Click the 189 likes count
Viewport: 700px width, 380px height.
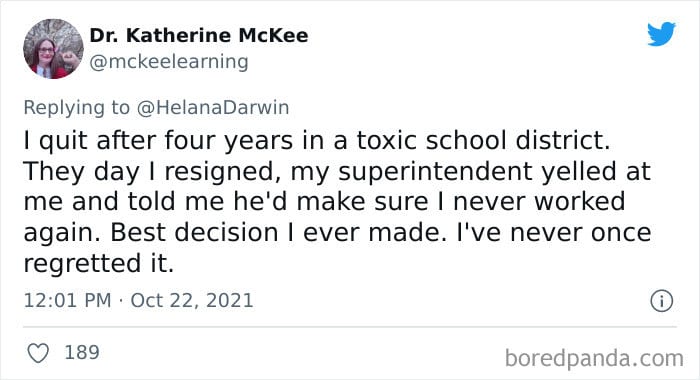coord(82,352)
